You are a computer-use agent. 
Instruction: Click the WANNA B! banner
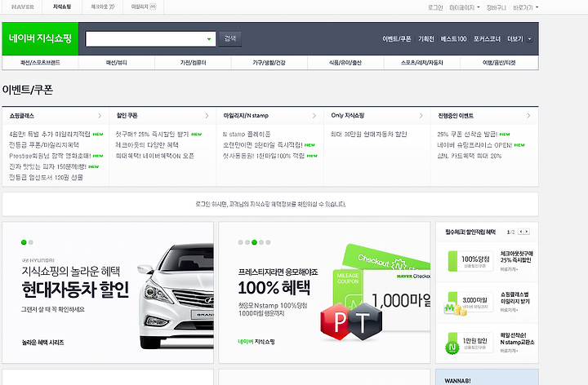487,377
